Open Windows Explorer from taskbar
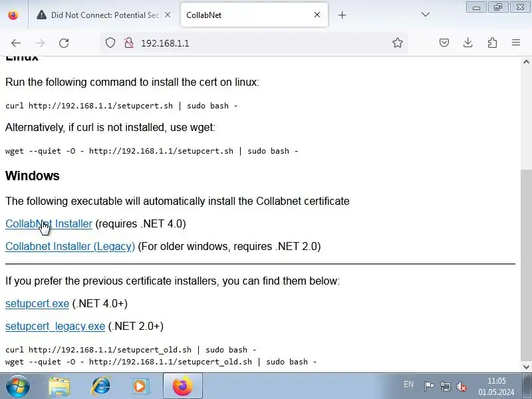Screen dimensions: 532x399 pyautogui.click(x=60, y=386)
